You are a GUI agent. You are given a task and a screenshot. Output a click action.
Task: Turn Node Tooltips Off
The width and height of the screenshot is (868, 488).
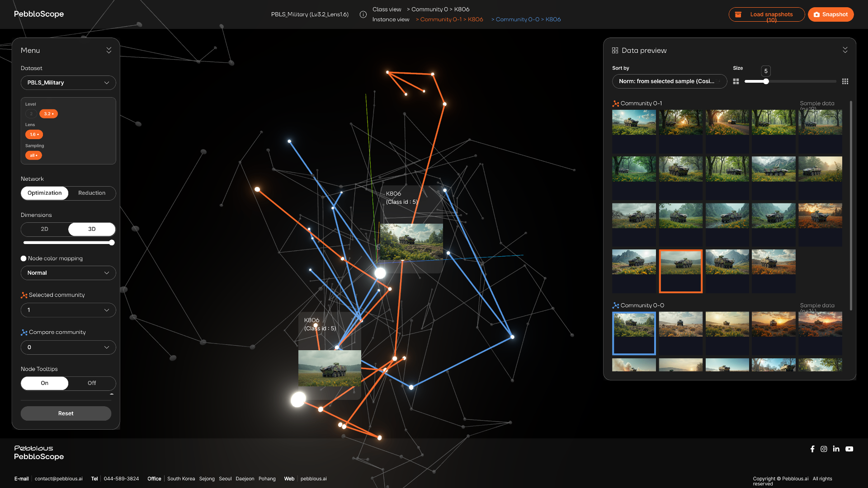(92, 383)
